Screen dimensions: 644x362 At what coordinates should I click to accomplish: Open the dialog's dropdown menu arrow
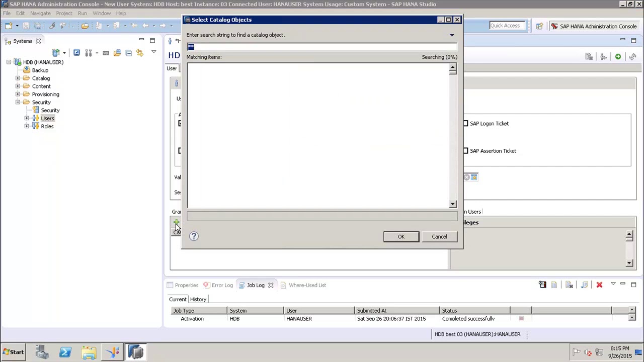point(452,35)
